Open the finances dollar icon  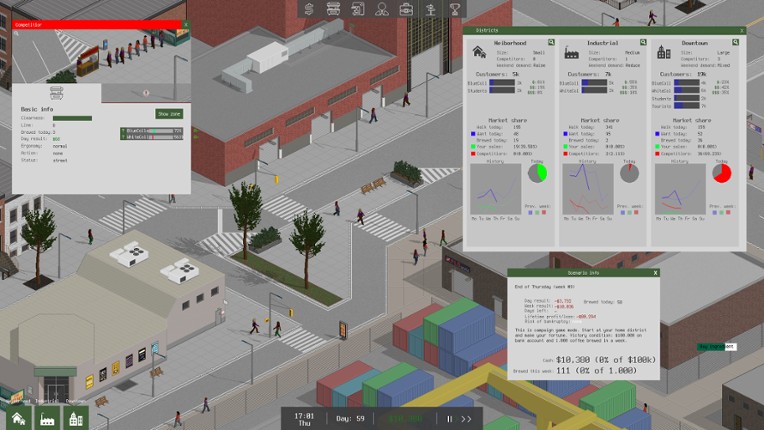(310, 9)
